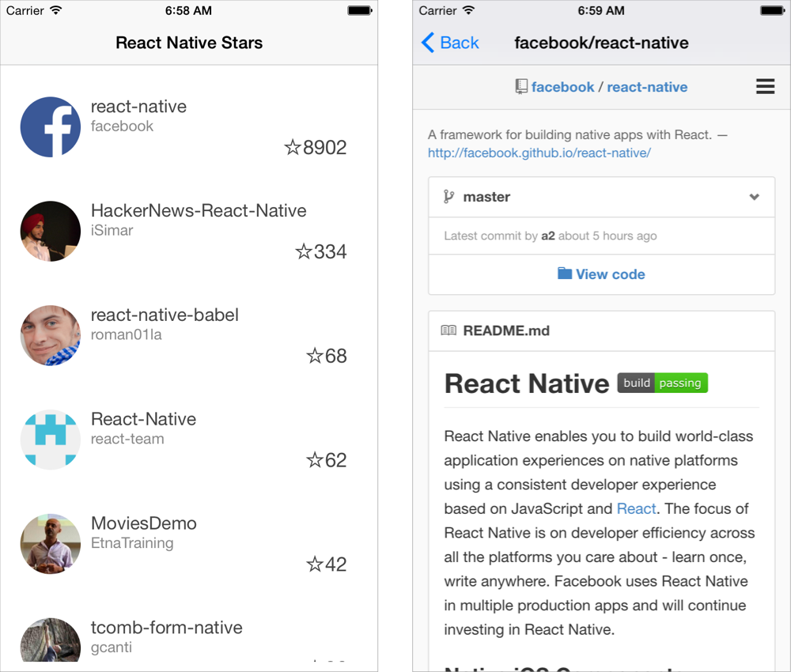Tap the 8902 star count
The width and height of the screenshot is (791, 672).
tap(325, 147)
